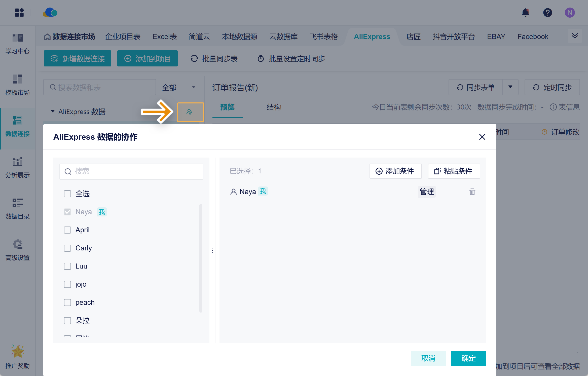Open the 全部 filter dropdown
The width and height of the screenshot is (588, 376).
point(179,87)
